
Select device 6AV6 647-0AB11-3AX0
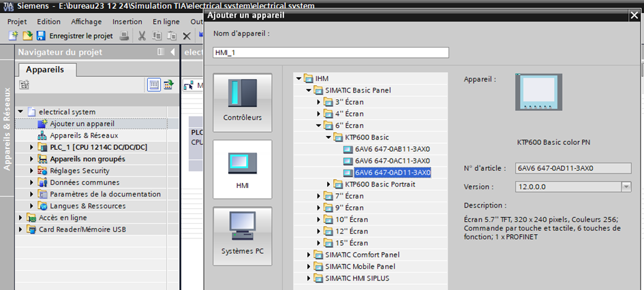coord(392,149)
